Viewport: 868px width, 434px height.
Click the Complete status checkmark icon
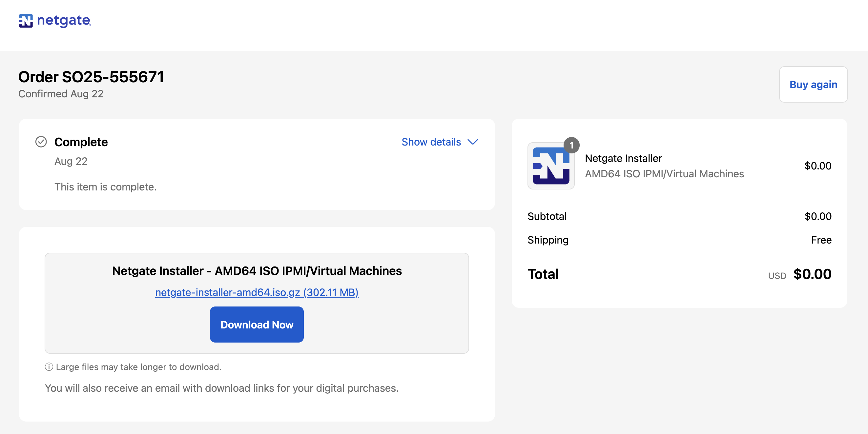point(41,142)
